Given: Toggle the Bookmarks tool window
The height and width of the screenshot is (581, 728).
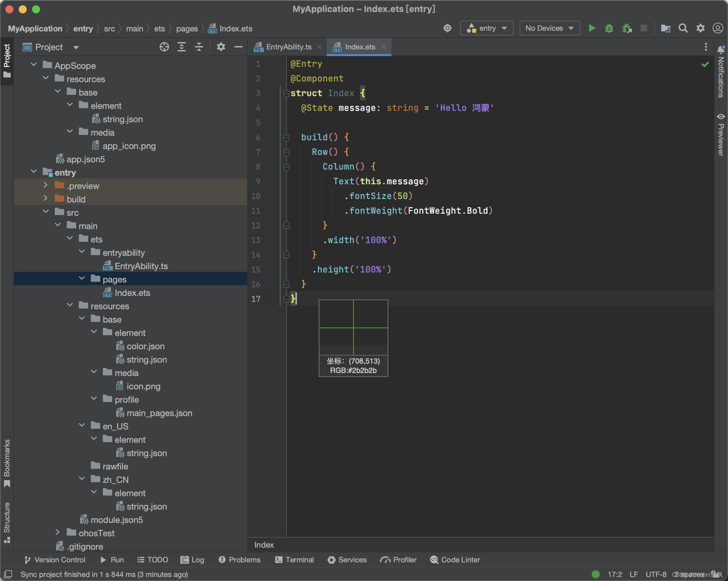Looking at the screenshot, I should pos(7,462).
